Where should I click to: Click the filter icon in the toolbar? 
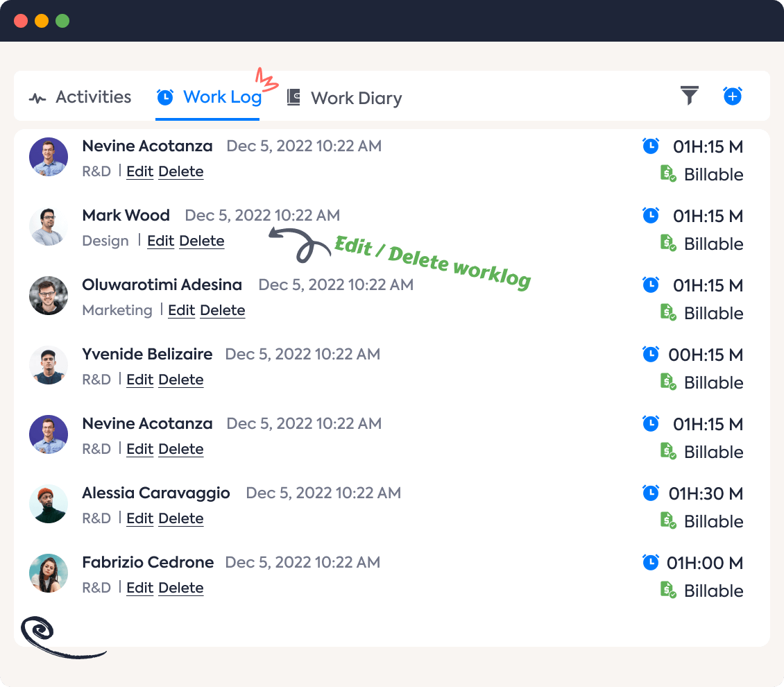(689, 96)
